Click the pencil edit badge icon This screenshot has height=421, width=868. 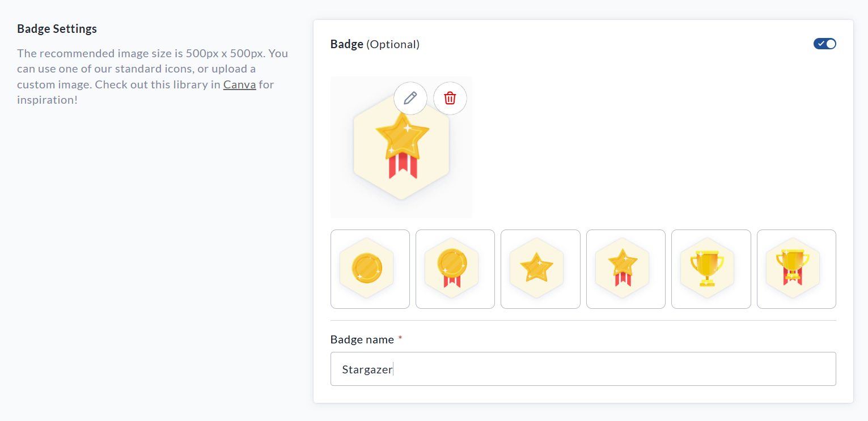[x=410, y=98]
